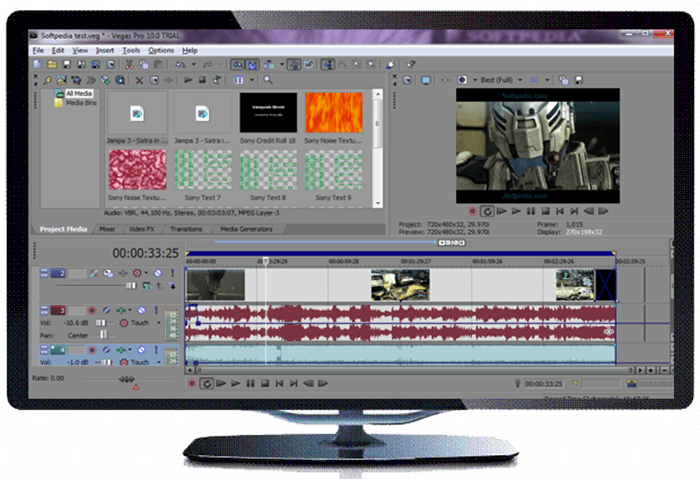This screenshot has height=488, width=700.
Task: Switch to the Media Generators tab
Action: 246,229
